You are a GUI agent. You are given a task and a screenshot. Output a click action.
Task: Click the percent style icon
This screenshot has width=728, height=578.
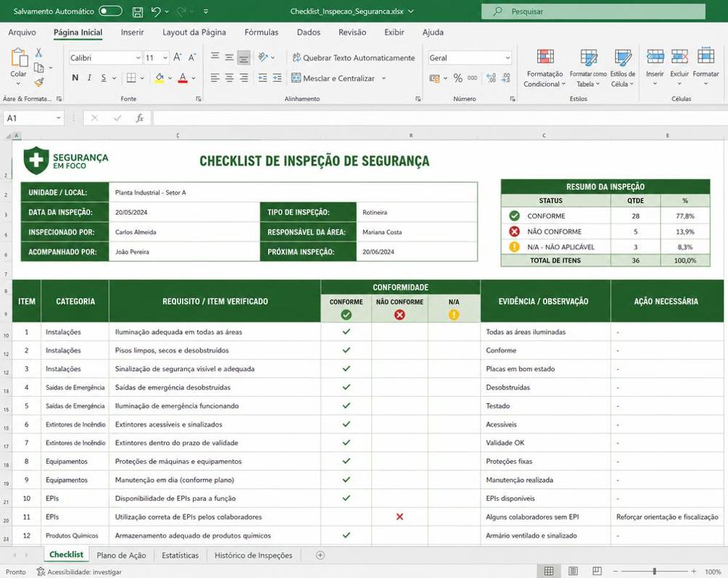coord(458,78)
